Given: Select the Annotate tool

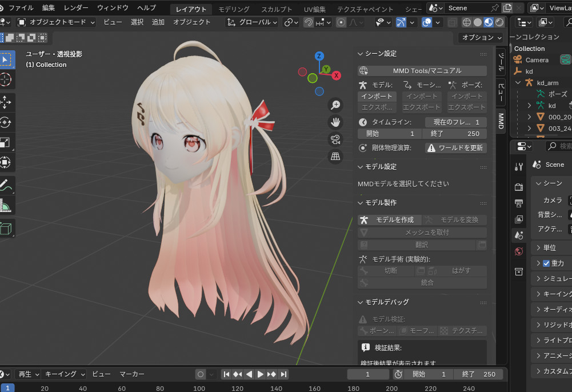Looking at the screenshot, I should click(x=5, y=185).
